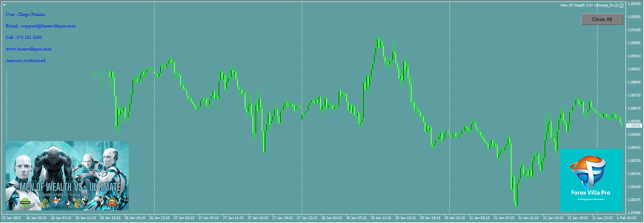
Task: Click price level 1.08330 on the price axis
Action: [634, 161]
